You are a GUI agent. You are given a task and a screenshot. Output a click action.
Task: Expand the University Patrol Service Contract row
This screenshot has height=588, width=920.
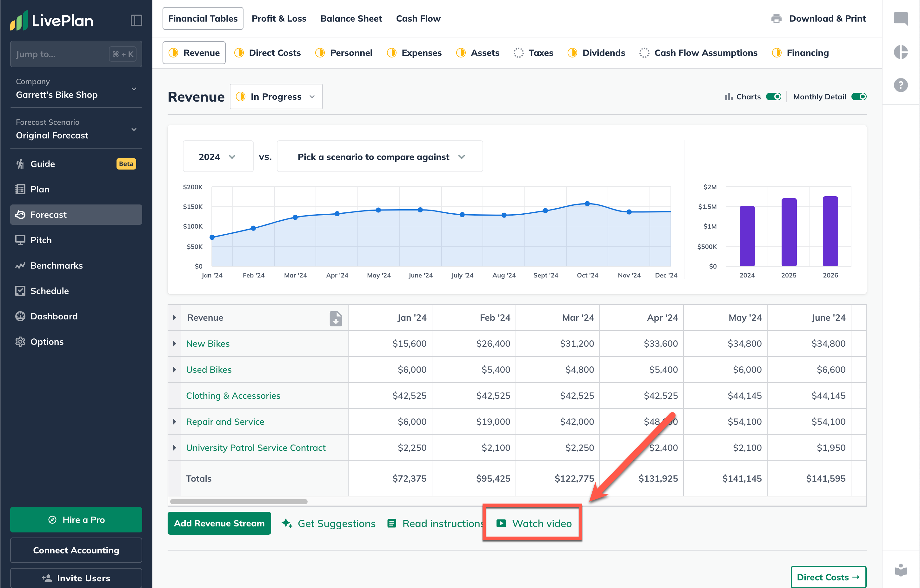click(x=174, y=448)
